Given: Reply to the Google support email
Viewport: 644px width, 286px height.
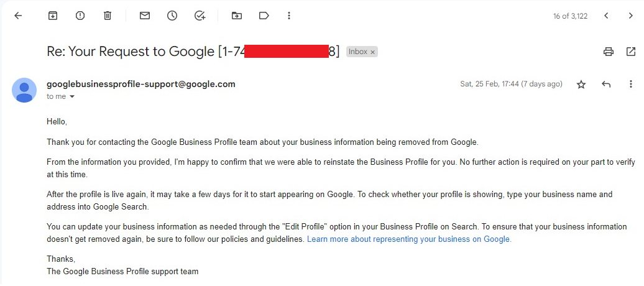Looking at the screenshot, I should tap(606, 85).
